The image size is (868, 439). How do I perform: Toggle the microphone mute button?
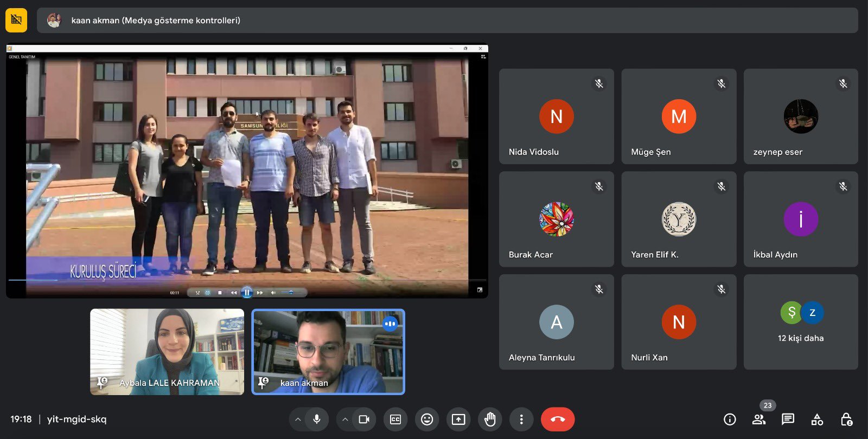click(317, 419)
